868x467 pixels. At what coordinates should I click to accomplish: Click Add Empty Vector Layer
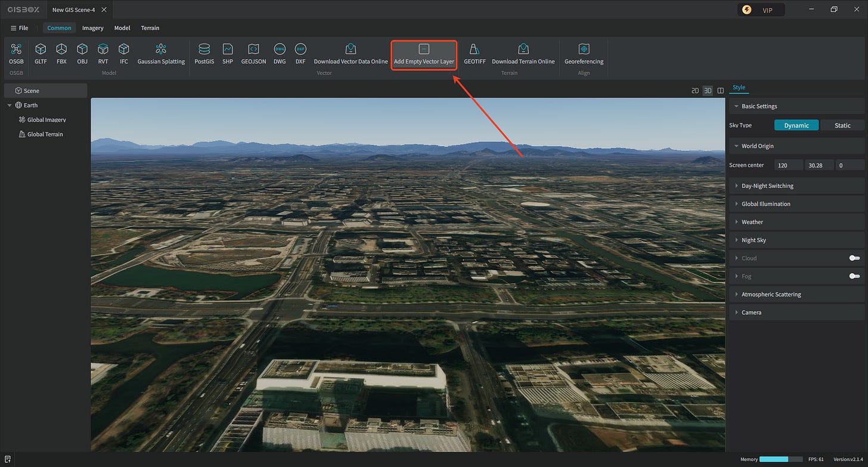pos(424,54)
